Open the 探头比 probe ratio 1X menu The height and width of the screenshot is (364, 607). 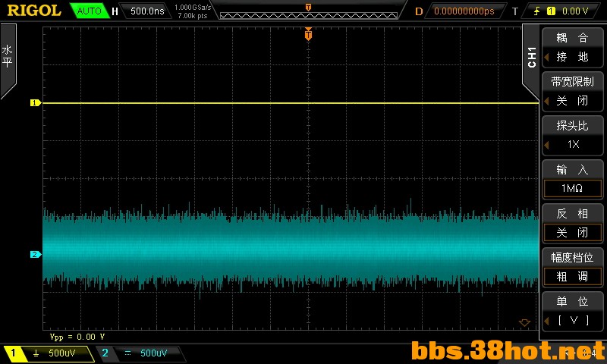click(572, 135)
